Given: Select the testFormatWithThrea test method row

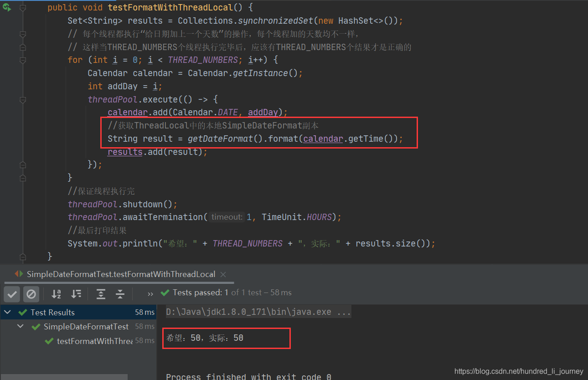Looking at the screenshot, I should [x=78, y=340].
